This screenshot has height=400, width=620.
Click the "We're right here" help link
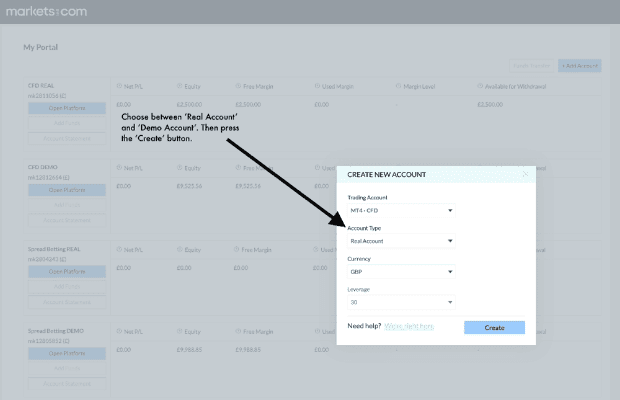point(411,327)
